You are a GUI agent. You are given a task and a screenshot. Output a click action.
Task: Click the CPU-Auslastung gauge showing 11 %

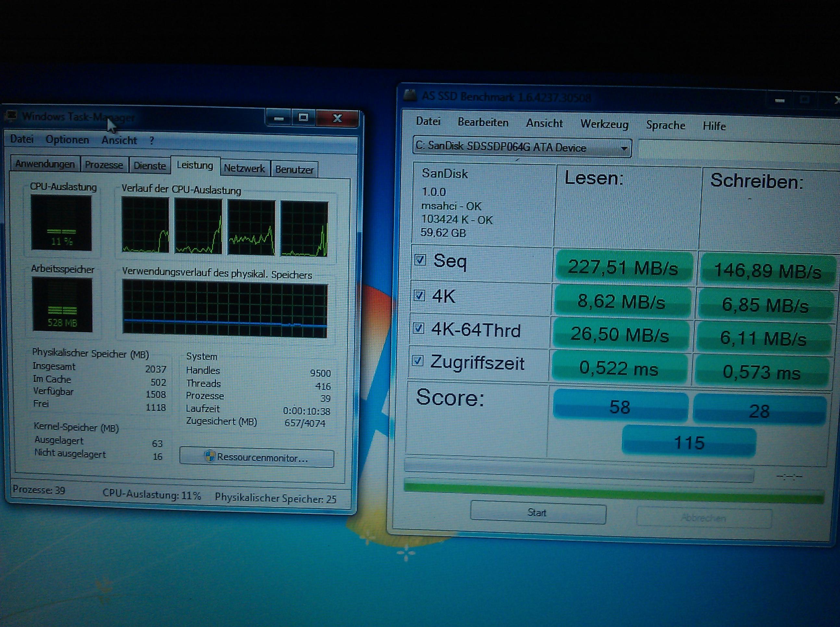click(x=61, y=223)
